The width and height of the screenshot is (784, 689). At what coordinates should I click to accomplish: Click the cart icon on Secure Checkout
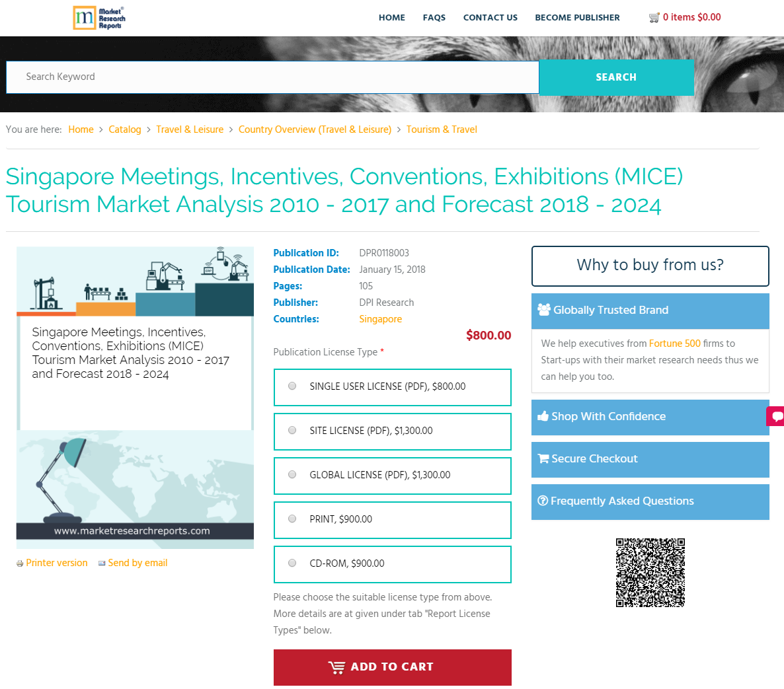coord(543,458)
